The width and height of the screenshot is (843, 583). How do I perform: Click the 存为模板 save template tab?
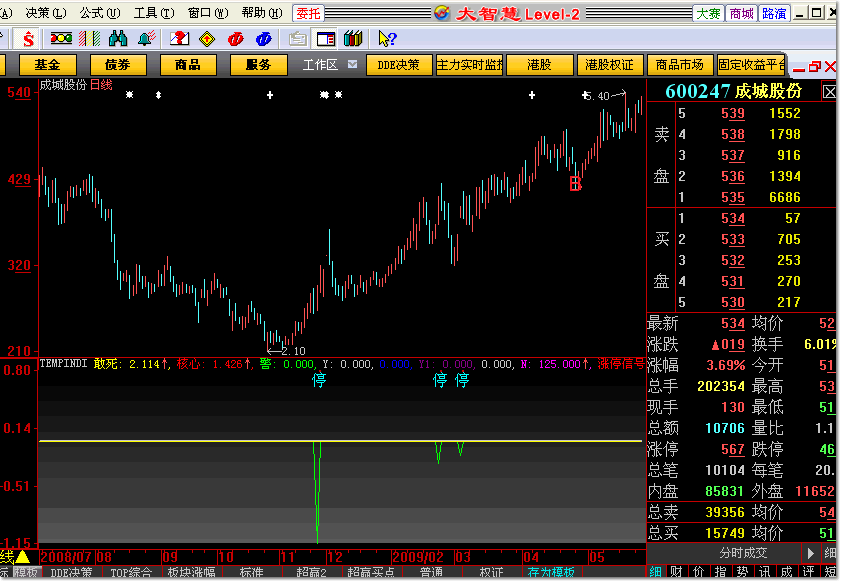[x=551, y=572]
